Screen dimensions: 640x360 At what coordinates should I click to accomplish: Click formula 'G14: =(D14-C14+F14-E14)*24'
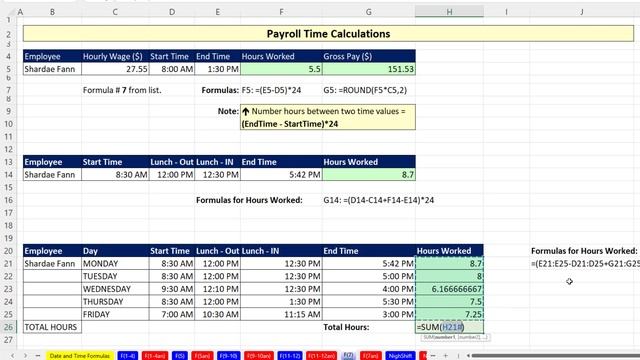[379, 200]
